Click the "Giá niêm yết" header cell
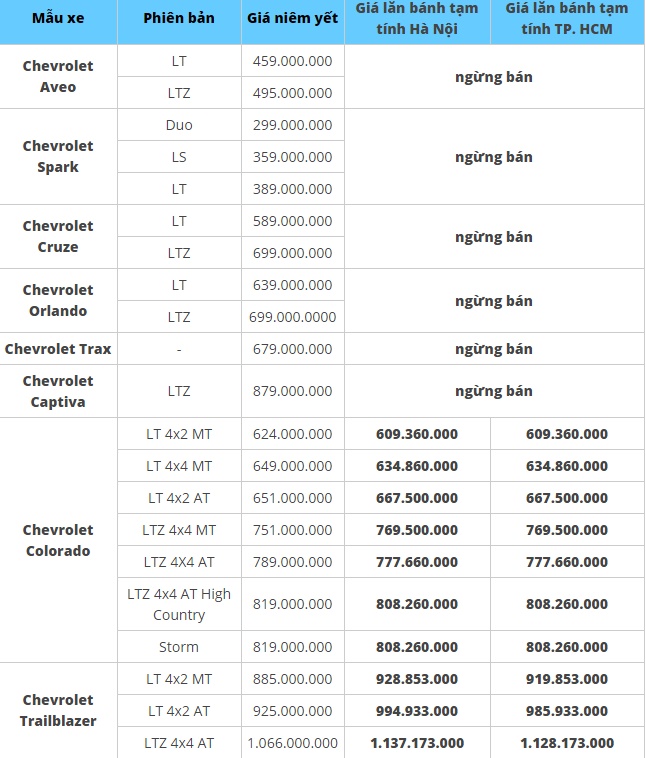This screenshot has width=646, height=758. coord(292,19)
